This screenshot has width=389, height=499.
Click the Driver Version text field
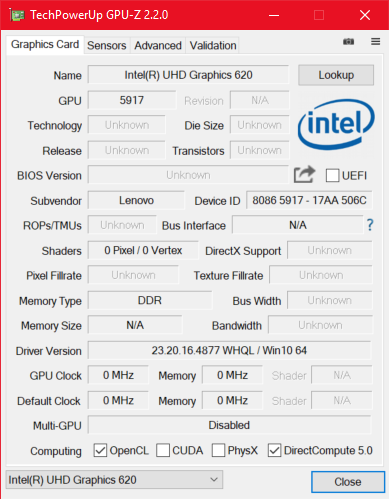[229, 350]
